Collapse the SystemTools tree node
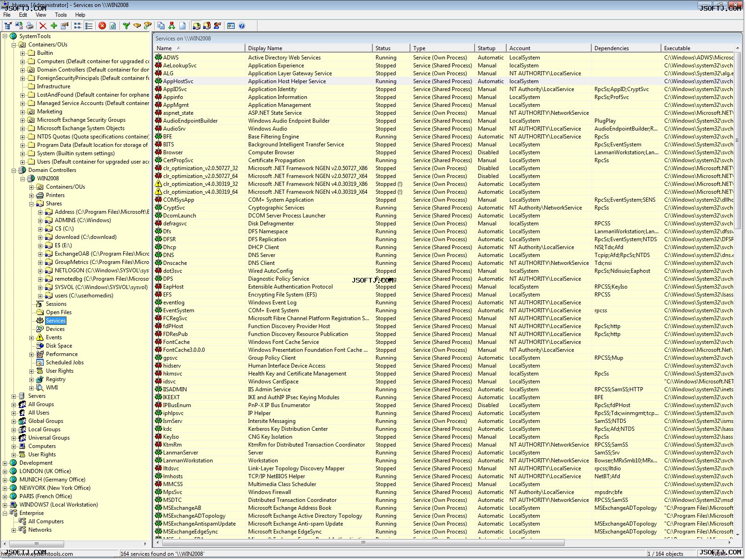 [x=5, y=36]
